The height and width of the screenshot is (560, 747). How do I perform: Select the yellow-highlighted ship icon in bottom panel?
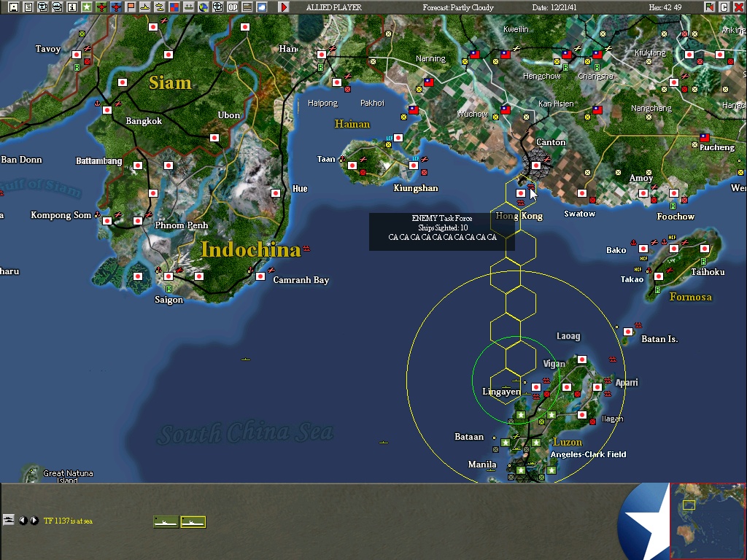click(193, 522)
